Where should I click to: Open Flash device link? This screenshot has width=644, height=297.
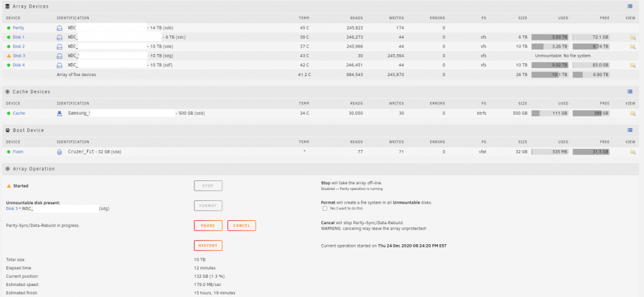tap(18, 151)
